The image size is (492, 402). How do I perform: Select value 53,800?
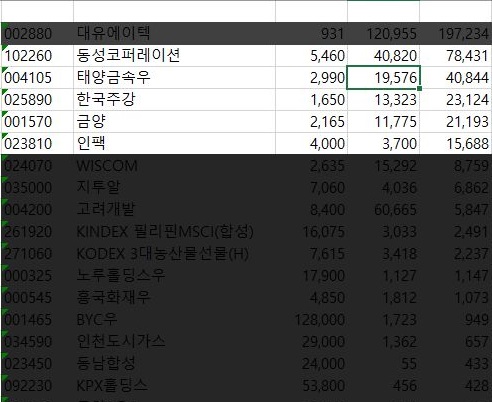[x=311, y=386]
